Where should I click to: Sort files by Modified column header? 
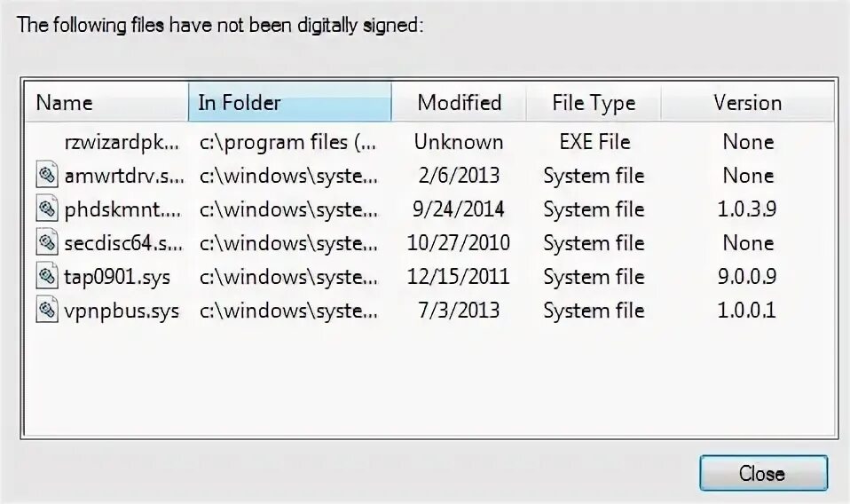[x=459, y=102]
